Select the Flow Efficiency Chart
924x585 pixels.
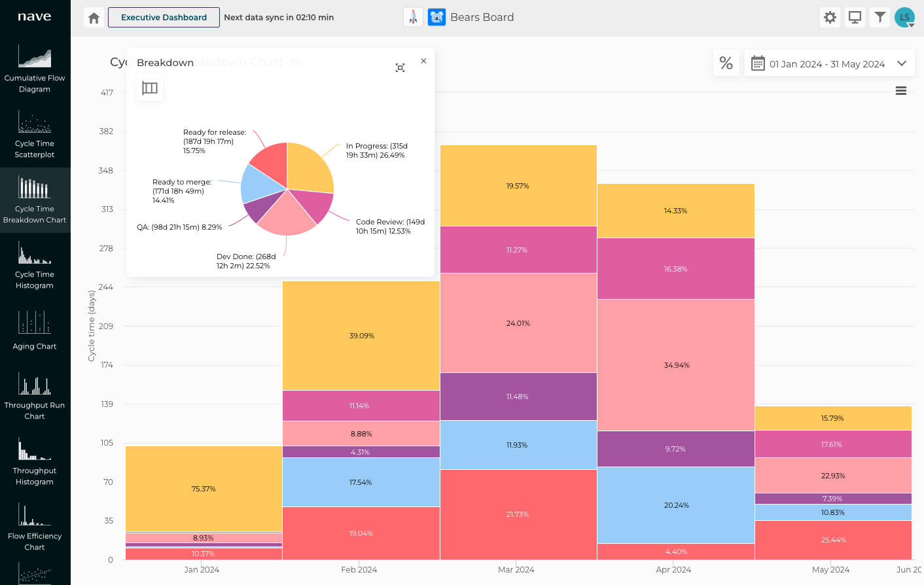tap(35, 527)
